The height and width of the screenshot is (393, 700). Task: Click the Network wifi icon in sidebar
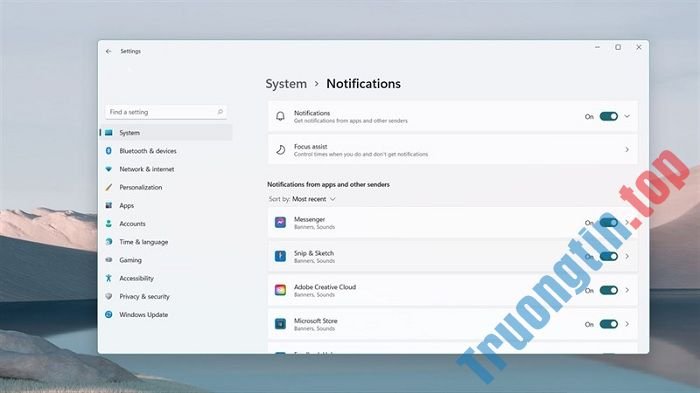[108, 169]
